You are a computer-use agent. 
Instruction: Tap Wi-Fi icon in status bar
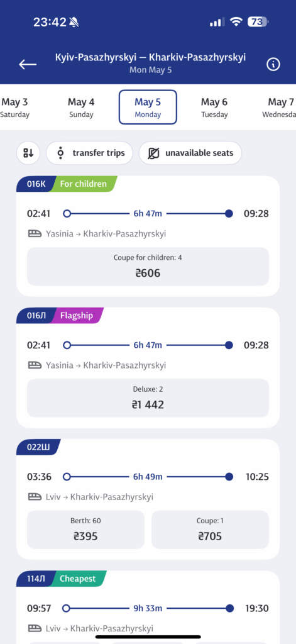click(236, 22)
